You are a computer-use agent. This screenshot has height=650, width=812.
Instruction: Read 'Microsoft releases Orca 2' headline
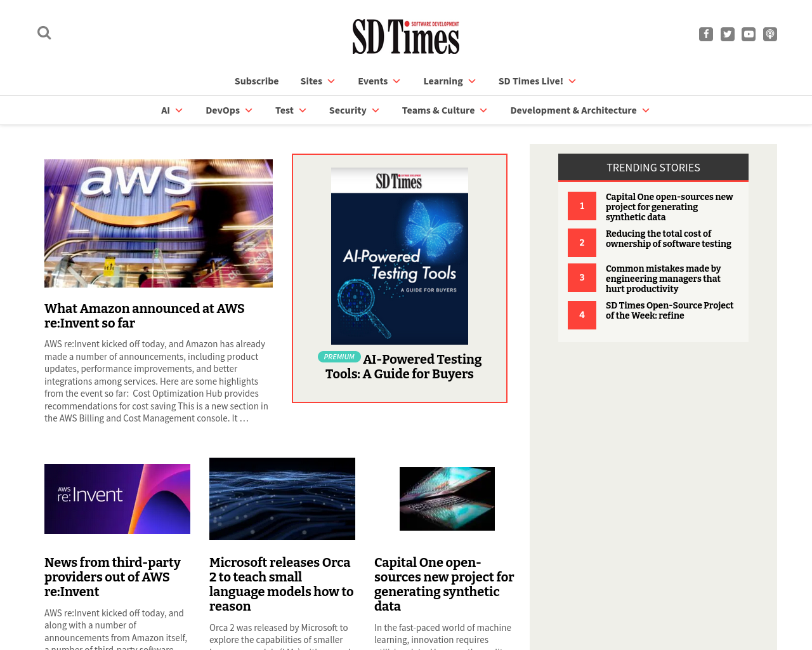[282, 584]
